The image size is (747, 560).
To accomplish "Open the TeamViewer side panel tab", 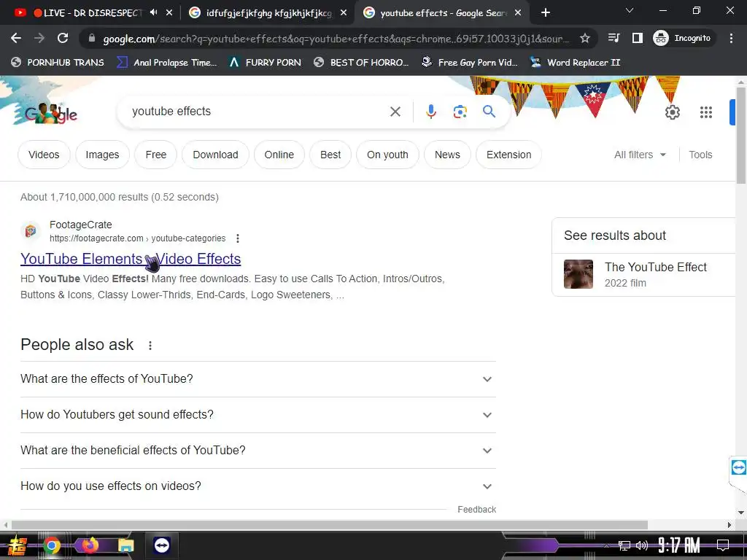I will coord(738,467).
